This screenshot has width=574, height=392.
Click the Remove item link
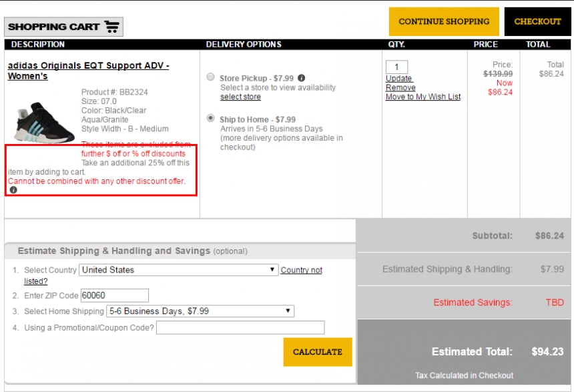[x=400, y=88]
